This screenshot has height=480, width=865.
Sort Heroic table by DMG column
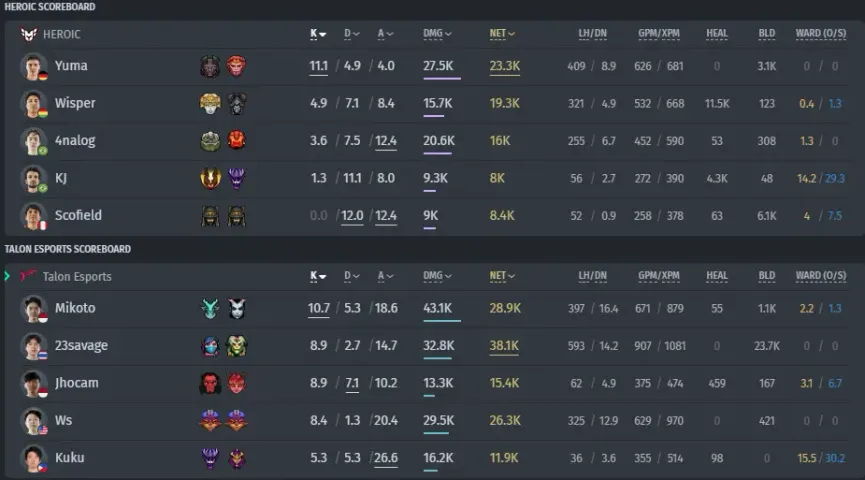(x=437, y=34)
